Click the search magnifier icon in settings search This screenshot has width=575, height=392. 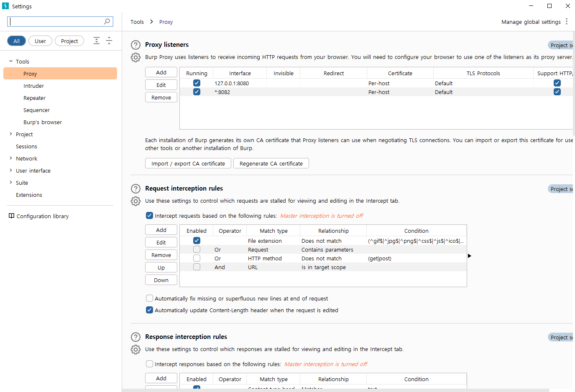coord(107,21)
